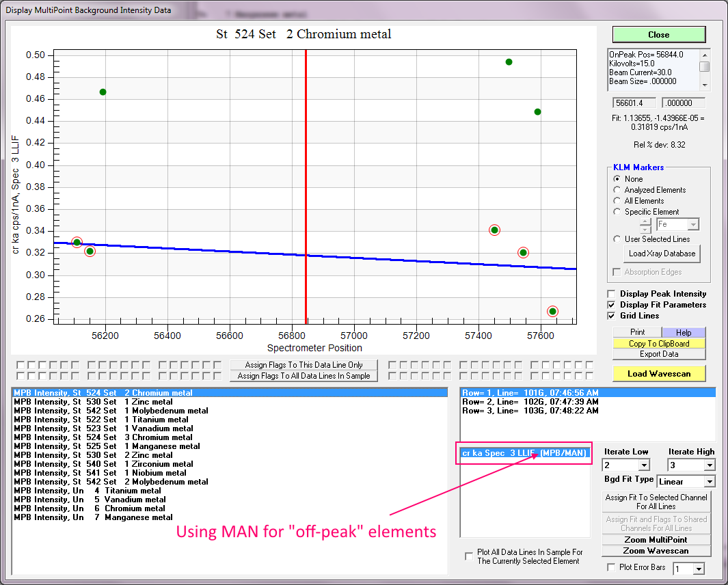The width and height of the screenshot is (728, 585).
Task: Enable Display Peak Intensity checkbox
Action: pos(612,294)
